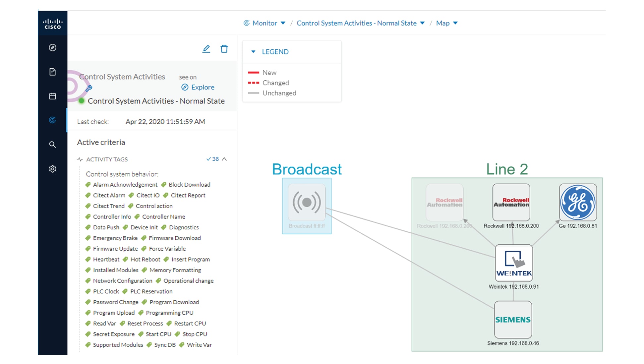This screenshot has height=364, width=644.
Task: Collapse the Activity Tags section chevron
Action: [x=224, y=159]
